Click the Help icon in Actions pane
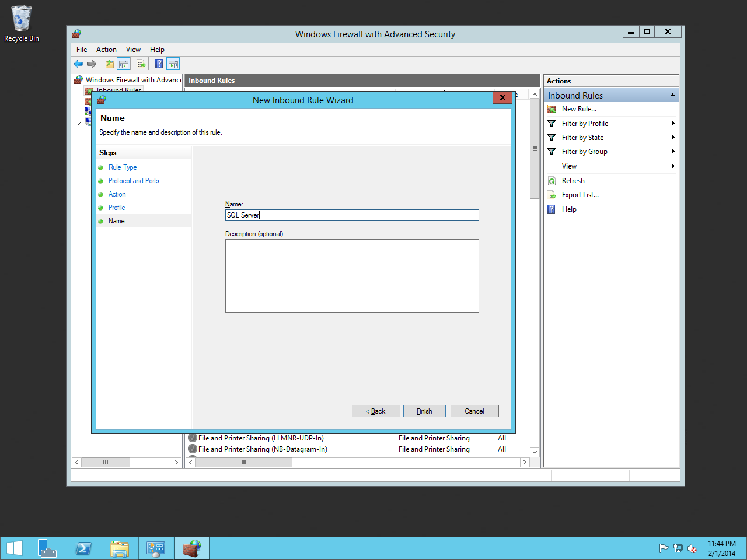Image resolution: width=747 pixels, height=560 pixels. (551, 209)
